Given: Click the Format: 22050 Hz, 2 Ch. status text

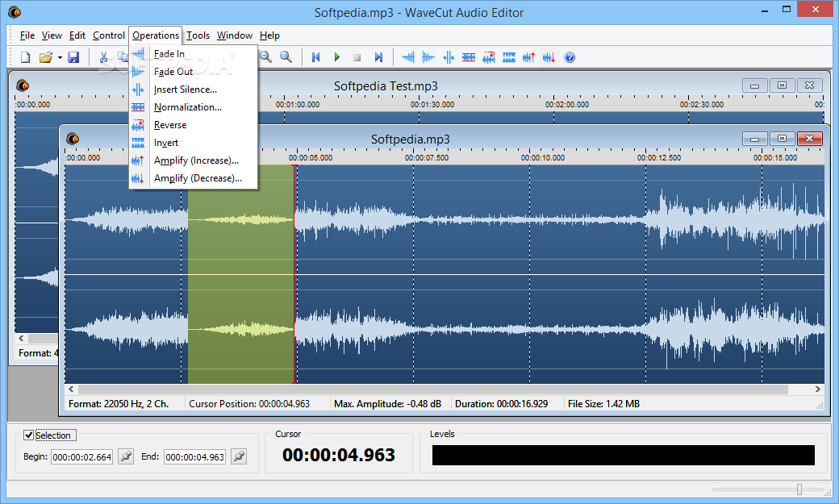Looking at the screenshot, I should 119,404.
